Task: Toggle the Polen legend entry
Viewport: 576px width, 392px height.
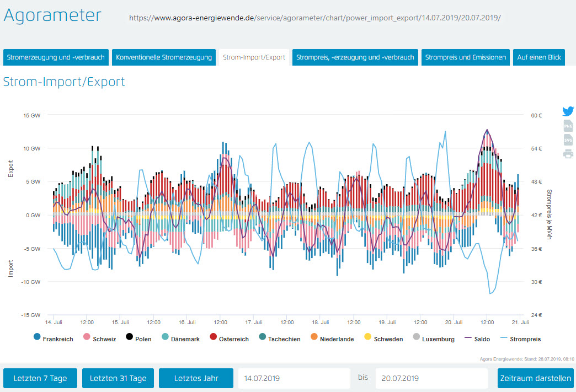Action: coord(138,339)
